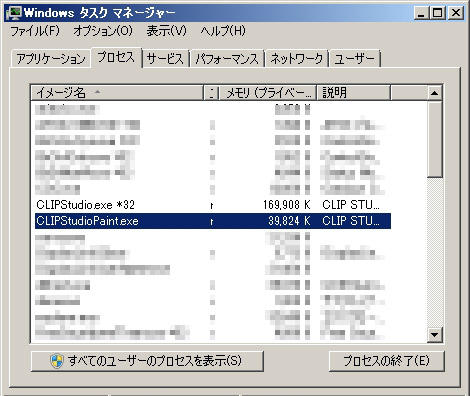470x396 pixels.
Task: Open the オプション(O) menu
Action: [103, 31]
